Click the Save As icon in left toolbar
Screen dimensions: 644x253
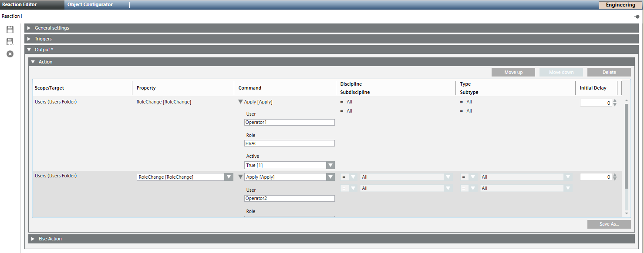tap(10, 42)
